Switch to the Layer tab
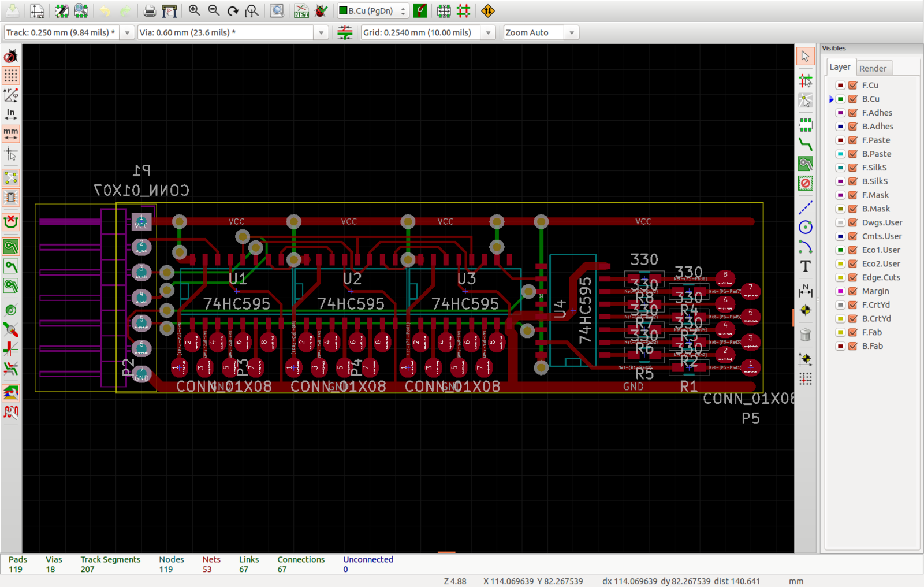This screenshot has width=924, height=587. coord(840,67)
